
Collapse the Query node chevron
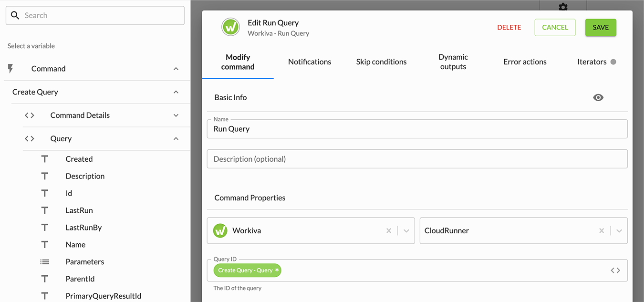pyautogui.click(x=176, y=139)
